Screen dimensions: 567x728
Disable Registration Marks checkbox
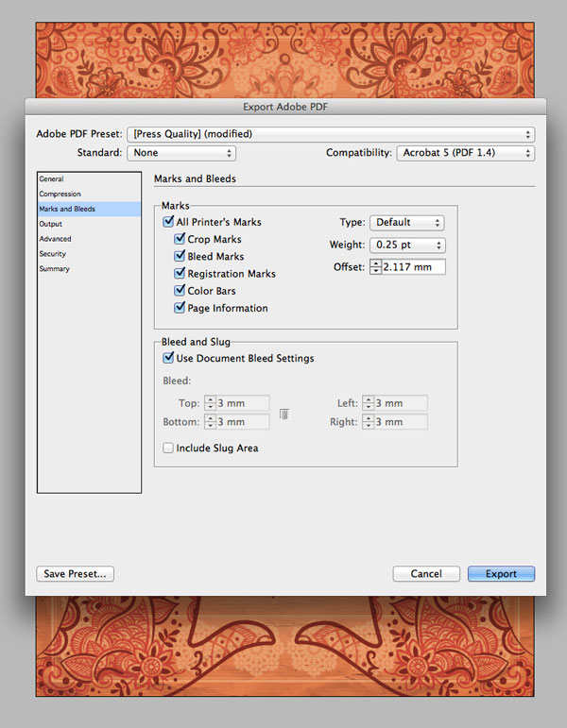[x=180, y=273]
